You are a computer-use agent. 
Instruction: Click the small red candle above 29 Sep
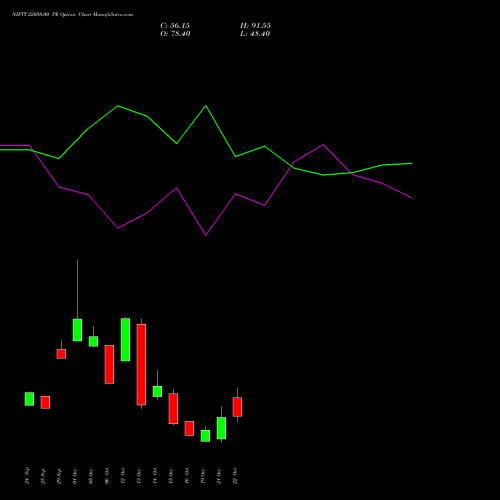click(x=61, y=354)
